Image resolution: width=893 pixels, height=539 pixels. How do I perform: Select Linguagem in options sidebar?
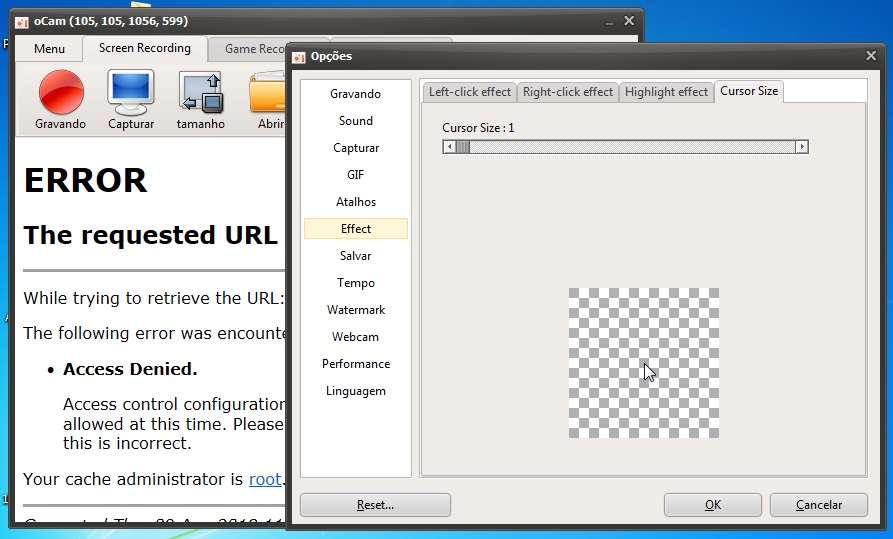point(355,391)
